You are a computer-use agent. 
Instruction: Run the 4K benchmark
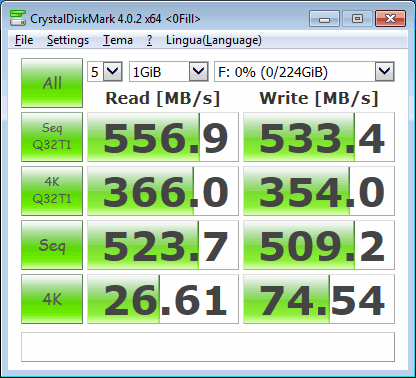pos(52,299)
